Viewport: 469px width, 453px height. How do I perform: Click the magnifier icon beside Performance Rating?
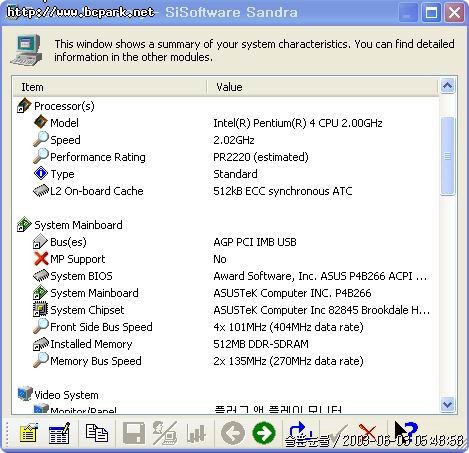coord(41,156)
